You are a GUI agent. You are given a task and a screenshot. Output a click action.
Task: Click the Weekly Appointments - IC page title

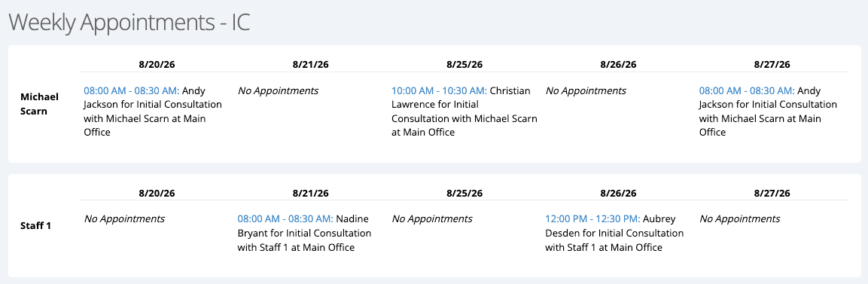129,22
